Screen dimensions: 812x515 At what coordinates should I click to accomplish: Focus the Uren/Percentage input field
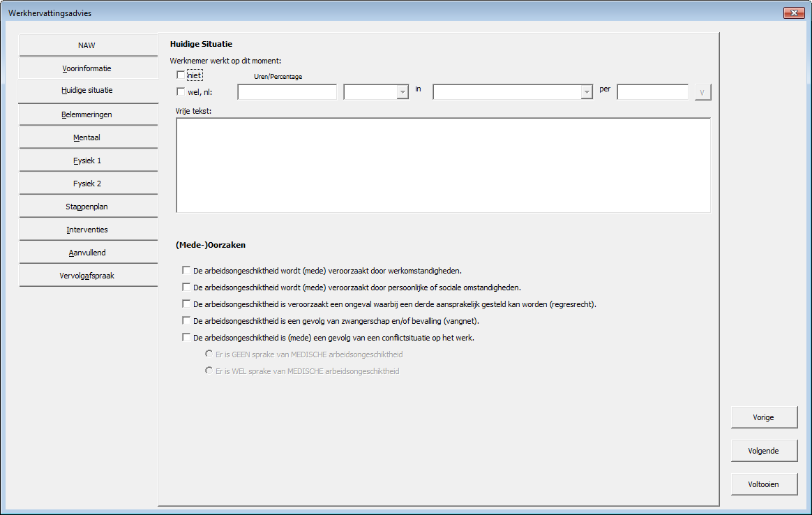pos(287,92)
